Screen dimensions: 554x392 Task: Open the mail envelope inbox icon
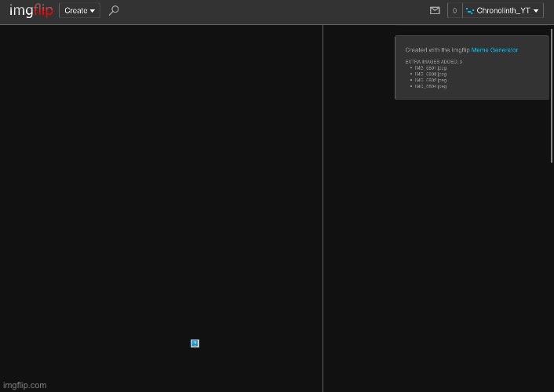[x=435, y=11]
